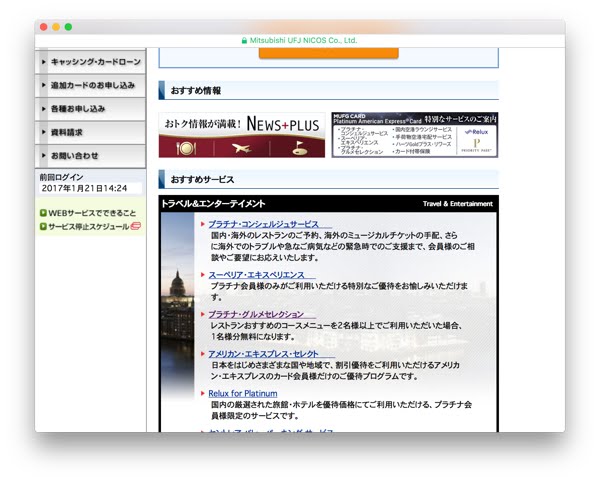The image size is (600, 482).
Task: Click the airplane icon in NEWS+PLUS banner
Action: coord(242,148)
